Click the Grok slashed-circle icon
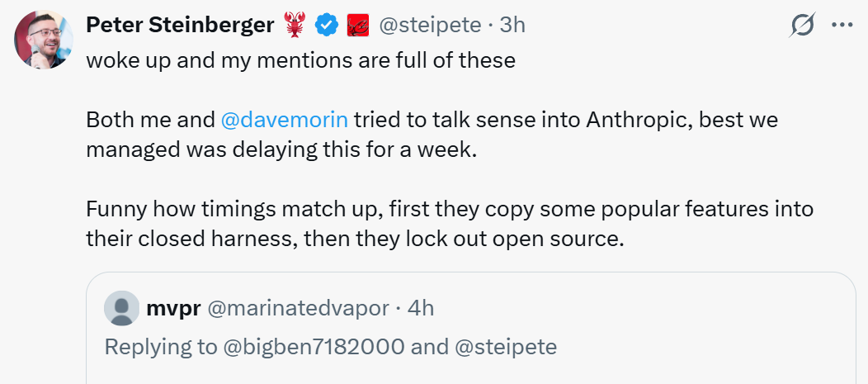Viewport: 868px width, 384px height. coord(801,26)
